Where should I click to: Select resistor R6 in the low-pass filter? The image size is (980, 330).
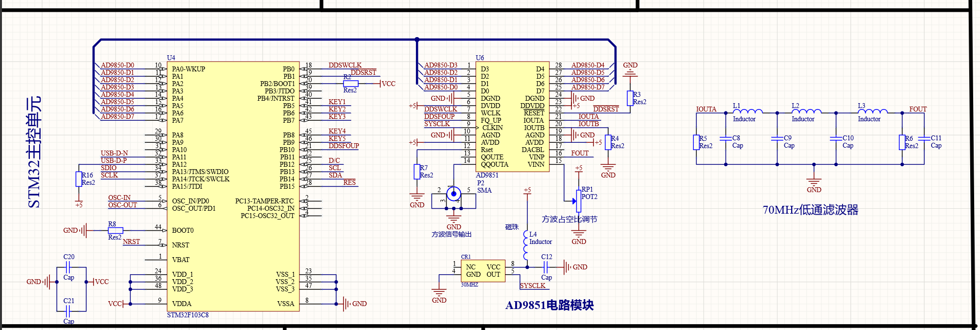click(x=902, y=142)
